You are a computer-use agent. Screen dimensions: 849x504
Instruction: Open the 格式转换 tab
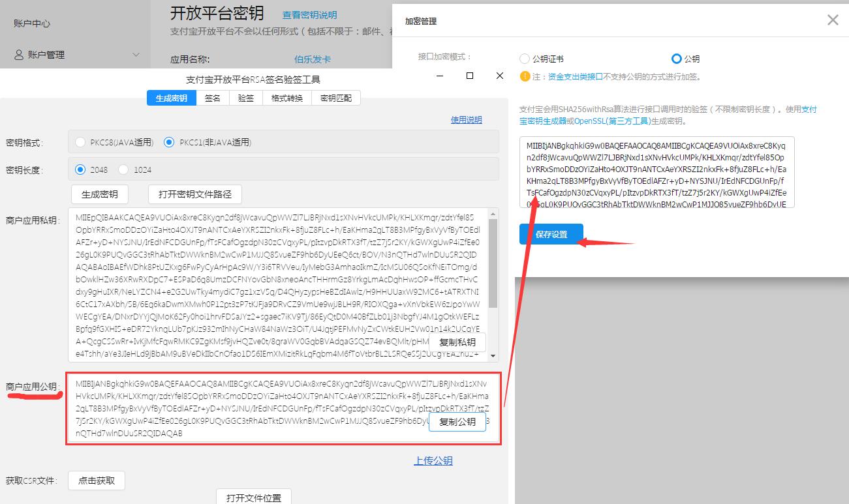(x=285, y=97)
